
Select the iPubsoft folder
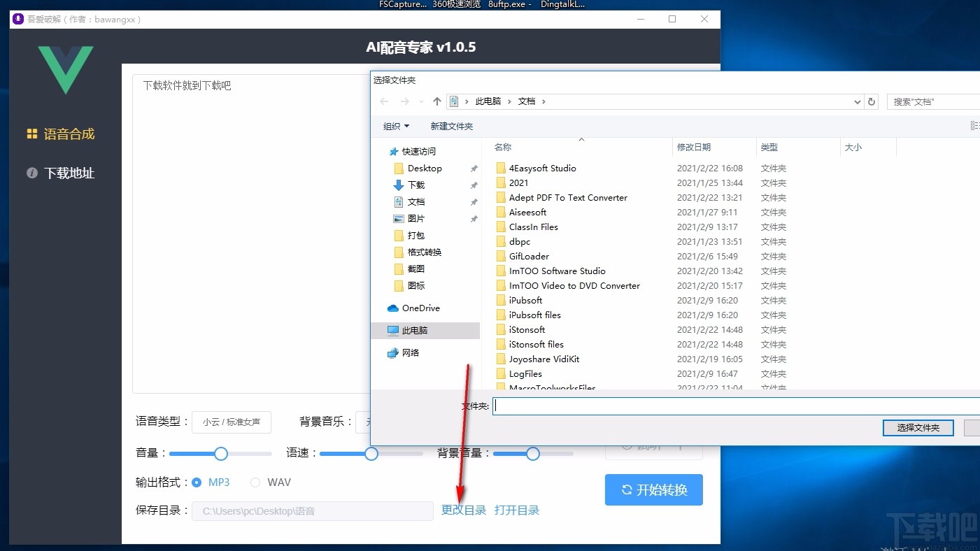tap(525, 300)
